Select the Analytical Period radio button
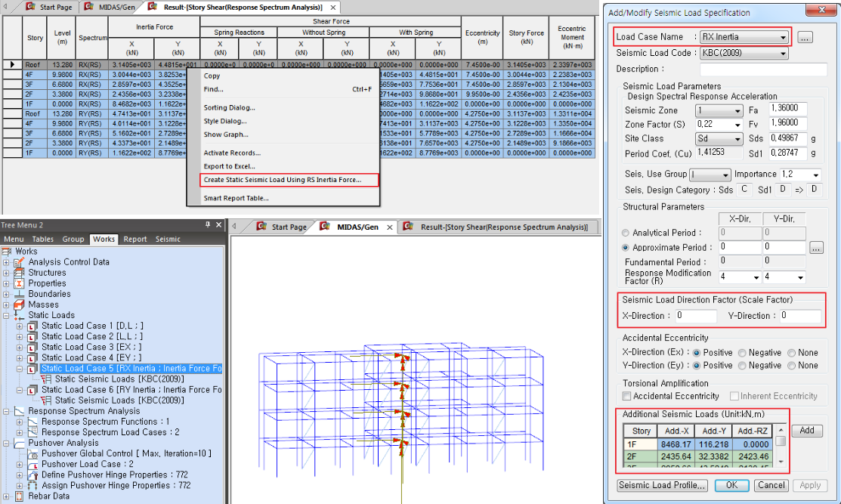This screenshot has width=841, height=504. pyautogui.click(x=626, y=233)
